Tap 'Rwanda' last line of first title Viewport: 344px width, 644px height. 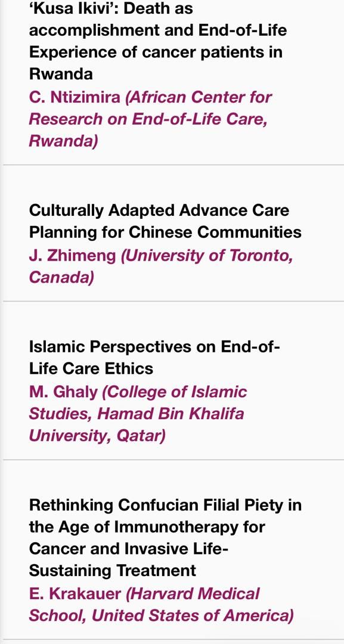click(x=61, y=74)
